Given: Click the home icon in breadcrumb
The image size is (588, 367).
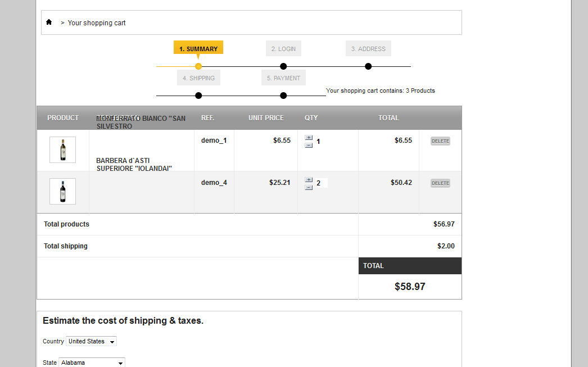Looking at the screenshot, I should click(49, 22).
